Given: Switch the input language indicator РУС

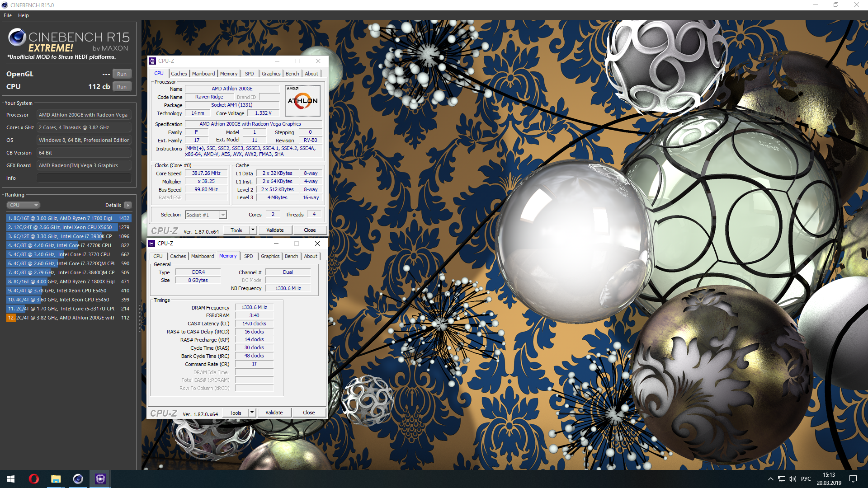Looking at the screenshot, I should 806,479.
